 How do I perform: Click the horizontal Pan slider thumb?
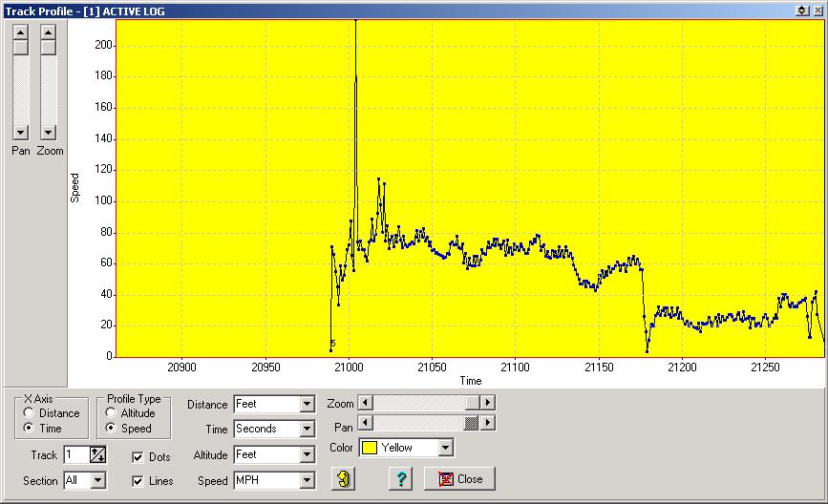pos(471,422)
